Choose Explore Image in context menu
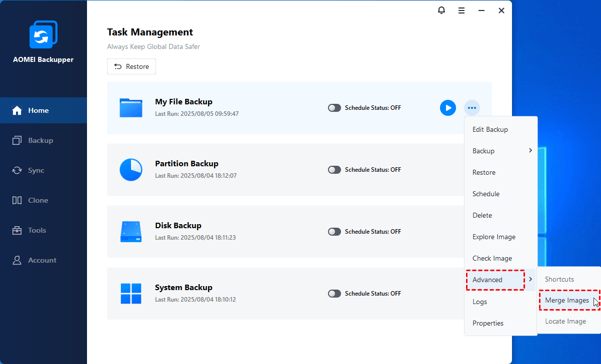Screen dimensions: 601x364 tap(493, 237)
